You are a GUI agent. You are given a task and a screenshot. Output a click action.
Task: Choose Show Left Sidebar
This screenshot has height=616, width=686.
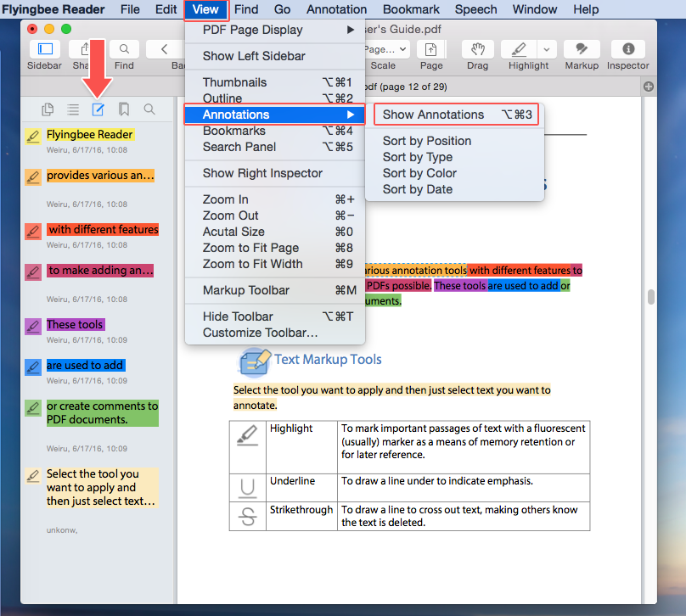(275, 56)
